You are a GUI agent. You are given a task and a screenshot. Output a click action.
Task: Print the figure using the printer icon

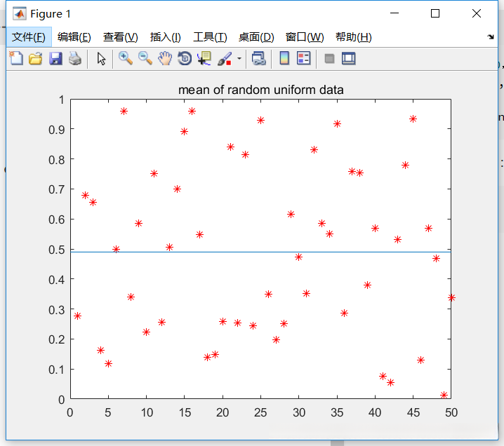click(75, 59)
